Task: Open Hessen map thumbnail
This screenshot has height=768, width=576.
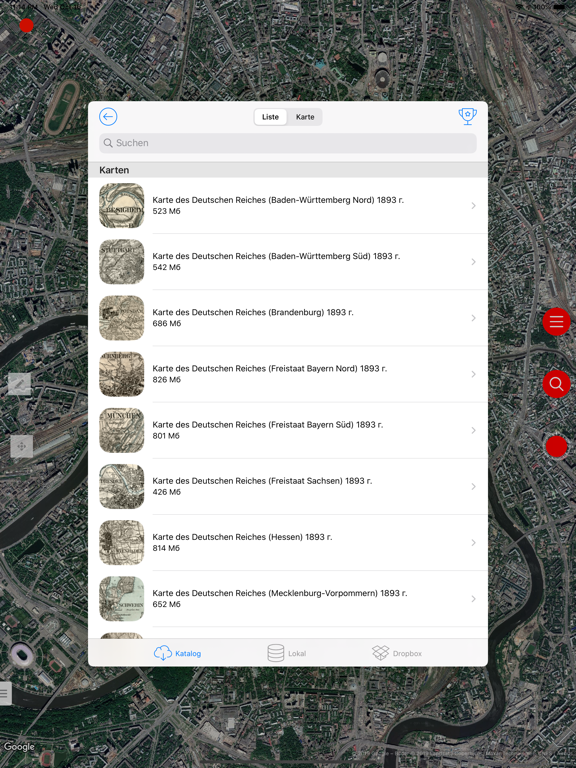Action: (121, 543)
